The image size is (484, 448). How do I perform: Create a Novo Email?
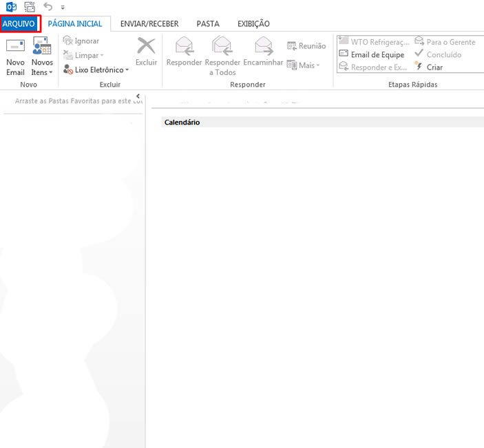point(15,56)
